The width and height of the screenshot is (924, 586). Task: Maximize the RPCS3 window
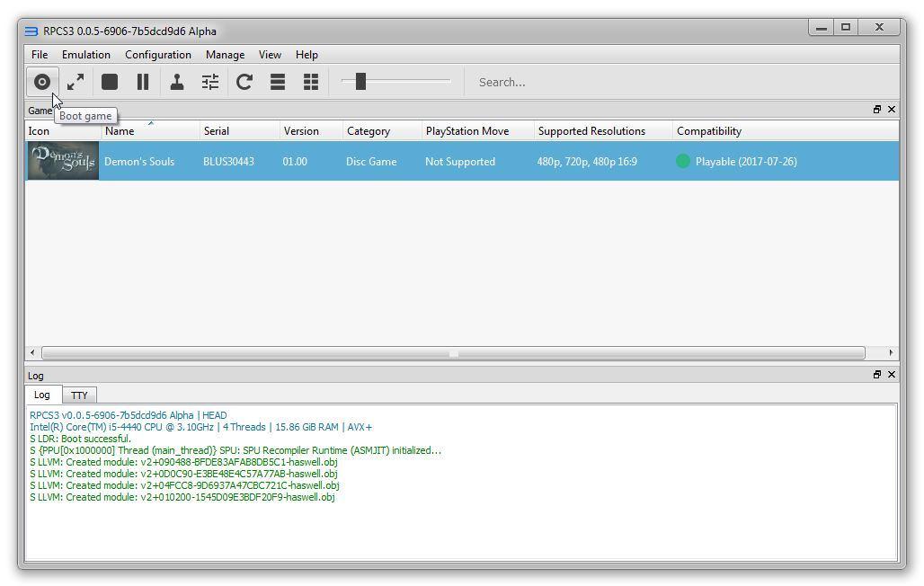pyautogui.click(x=846, y=27)
